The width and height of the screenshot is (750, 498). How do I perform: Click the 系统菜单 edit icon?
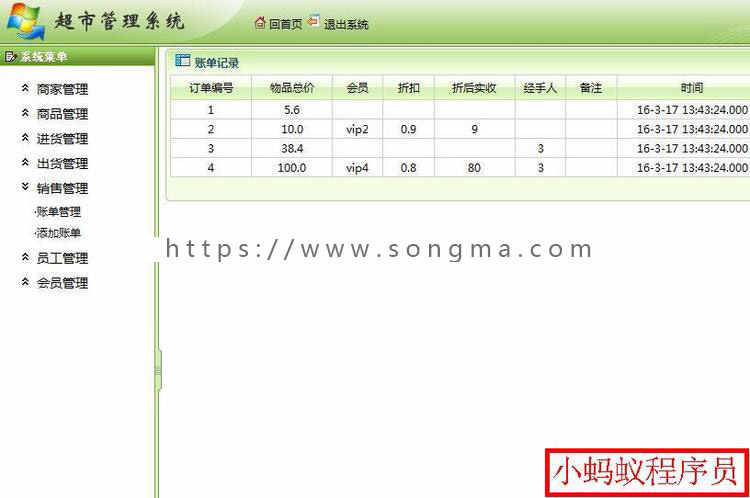click(x=10, y=57)
